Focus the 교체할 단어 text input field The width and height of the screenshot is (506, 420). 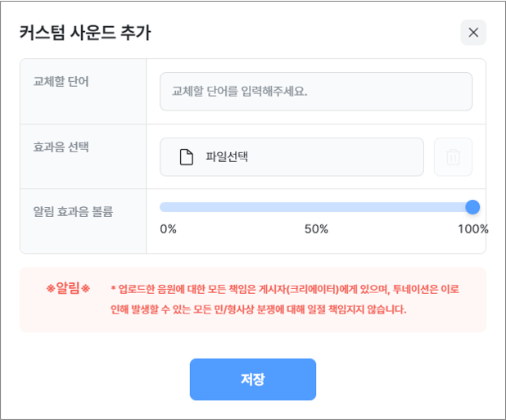[x=315, y=91]
